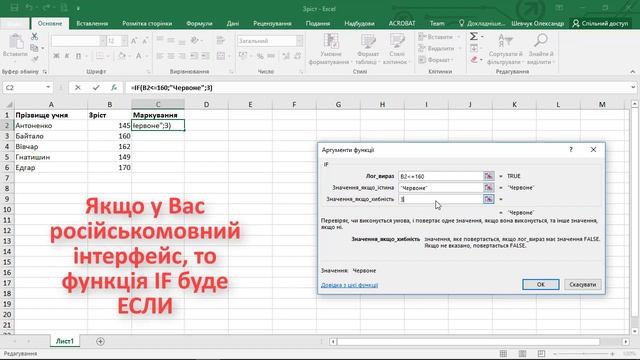Screen dimensions: 640x360
Task: Open the Name Box dropdown arrow
Action: pos(48,87)
